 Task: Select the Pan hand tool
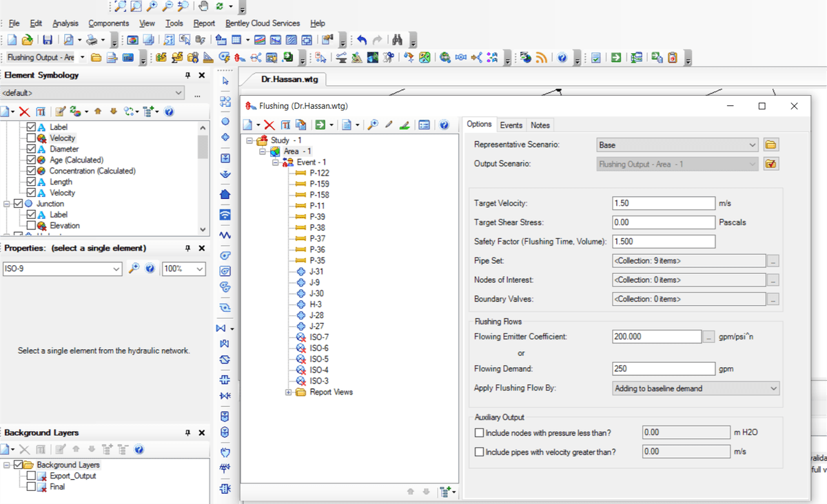pyautogui.click(x=203, y=6)
